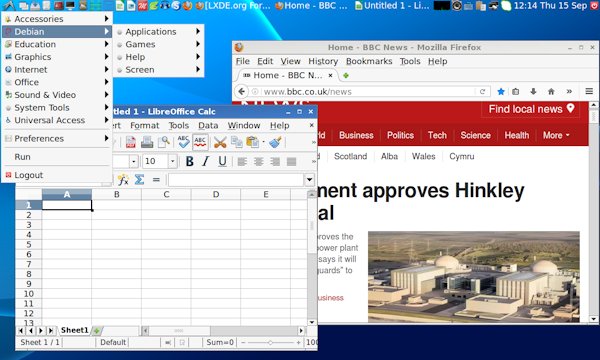Viewport: 600px width, 360px height.
Task: Click the Firefox bookmark star icon
Action: click(501, 91)
